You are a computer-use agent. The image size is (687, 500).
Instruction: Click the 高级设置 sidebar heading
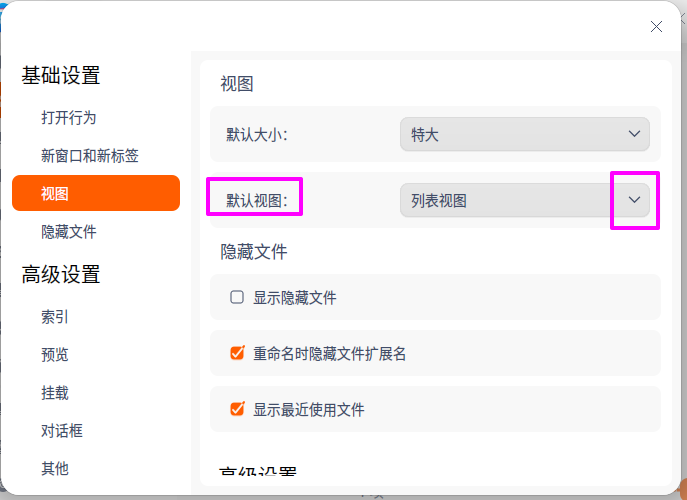pos(61,274)
